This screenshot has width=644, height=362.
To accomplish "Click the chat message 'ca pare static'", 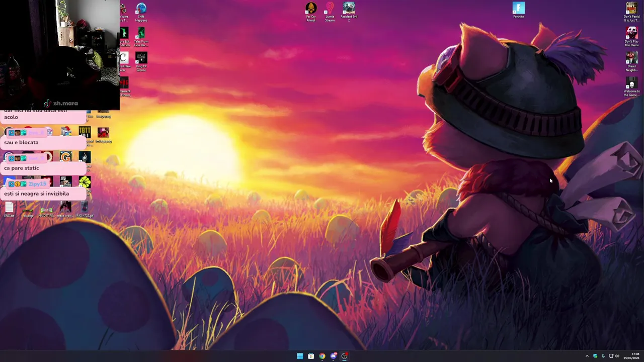I will tap(21, 168).
